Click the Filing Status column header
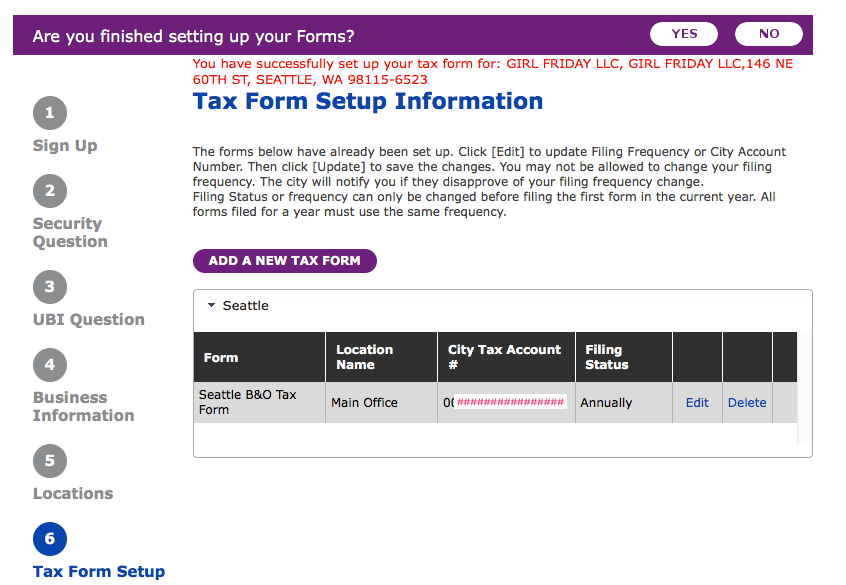 [x=624, y=357]
